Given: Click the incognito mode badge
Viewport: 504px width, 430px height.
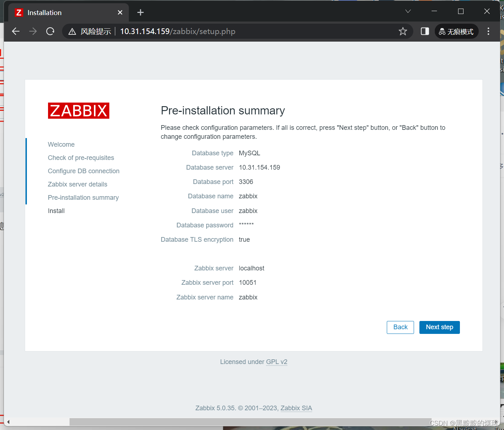Looking at the screenshot, I should (456, 31).
